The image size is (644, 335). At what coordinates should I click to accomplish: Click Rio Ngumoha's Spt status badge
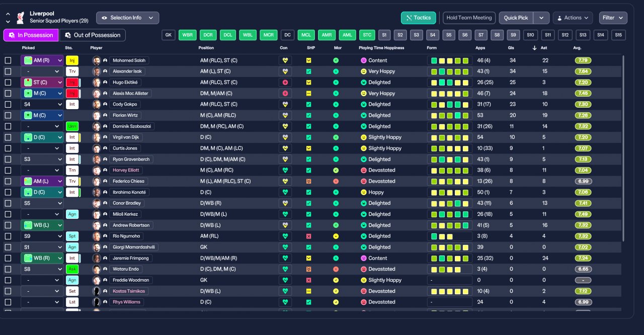(x=72, y=236)
